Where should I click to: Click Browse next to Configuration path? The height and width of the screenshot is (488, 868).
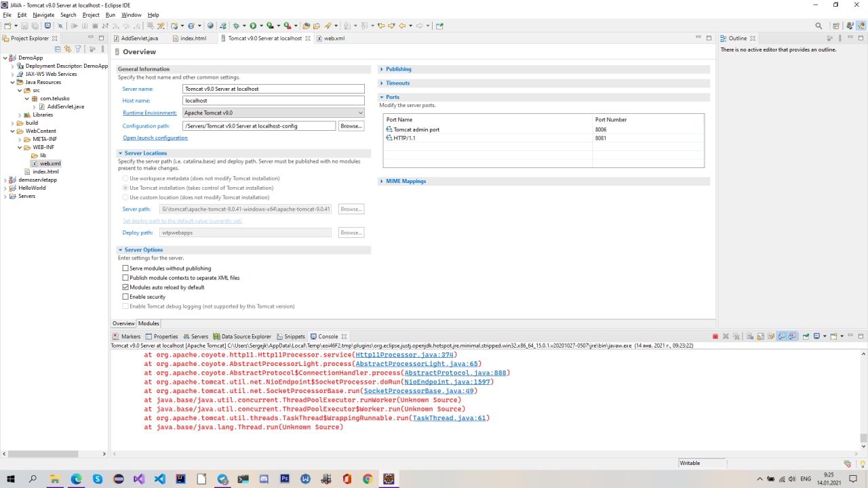(351, 125)
